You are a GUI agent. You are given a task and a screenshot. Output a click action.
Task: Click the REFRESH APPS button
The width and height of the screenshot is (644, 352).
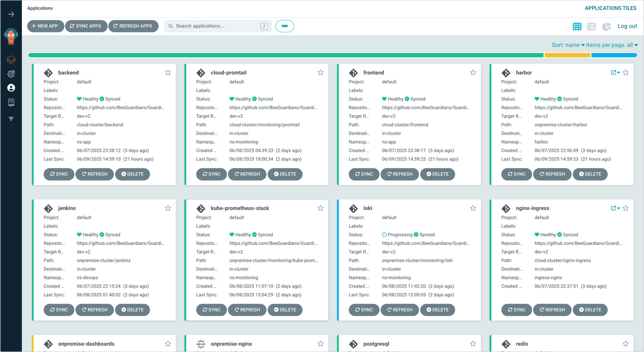(x=133, y=26)
